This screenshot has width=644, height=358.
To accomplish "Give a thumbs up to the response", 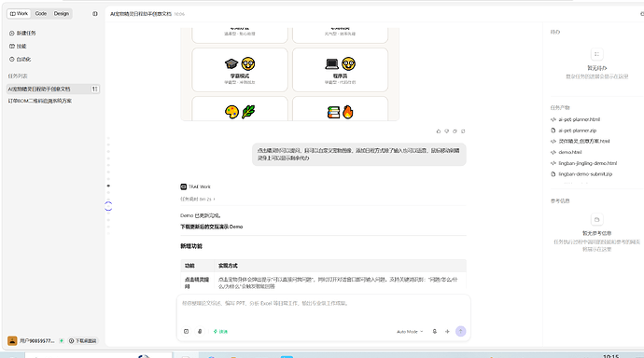I will pos(439,131).
